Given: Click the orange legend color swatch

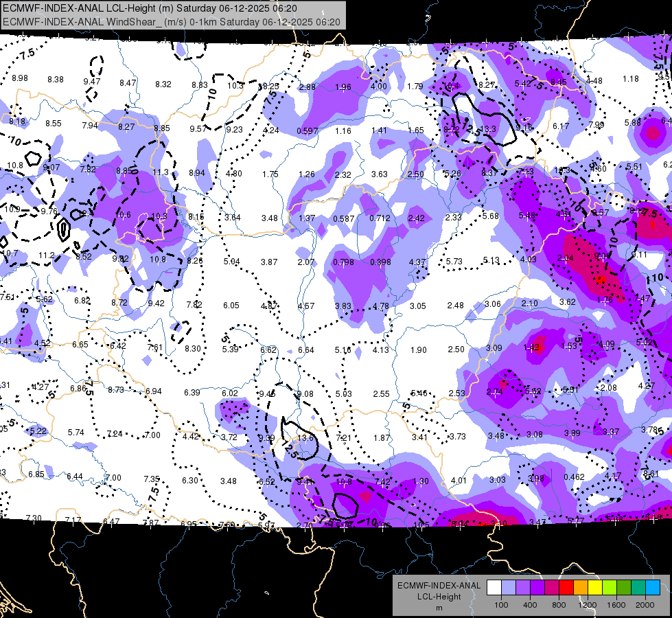Looking at the screenshot, I should pos(581,588).
